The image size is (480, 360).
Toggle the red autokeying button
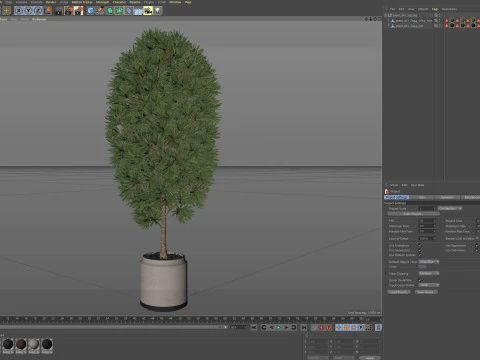tap(322, 328)
